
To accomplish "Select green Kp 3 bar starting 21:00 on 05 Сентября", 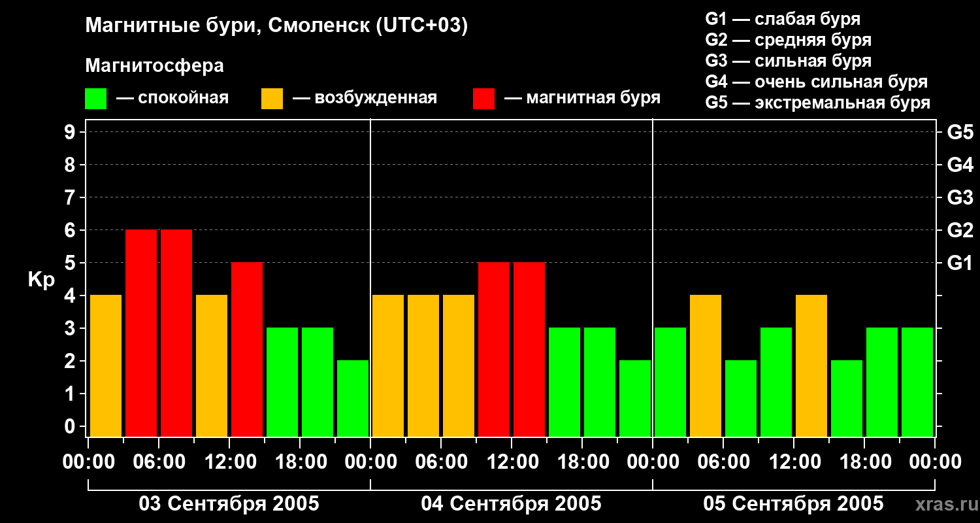I will (x=917, y=382).
